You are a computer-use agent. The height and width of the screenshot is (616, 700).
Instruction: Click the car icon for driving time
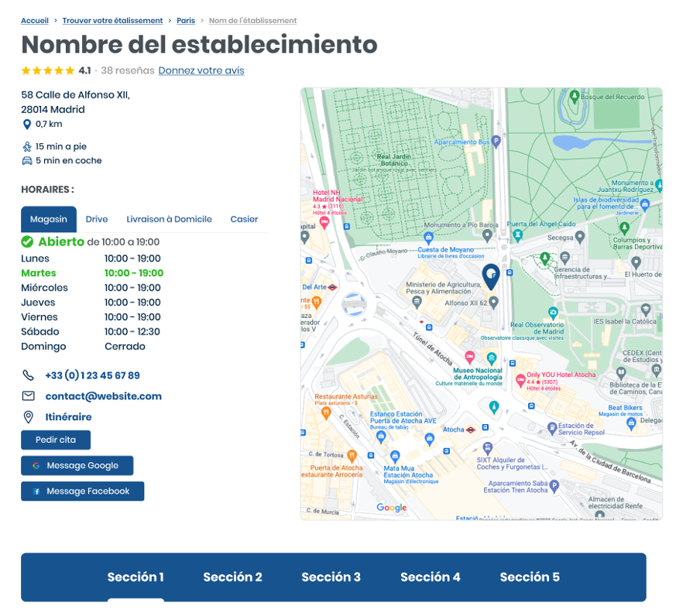click(27, 161)
